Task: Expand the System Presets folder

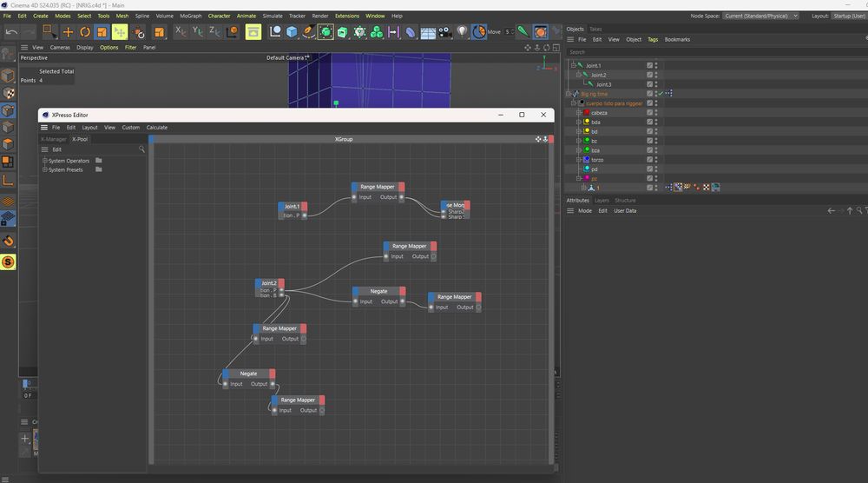Action: [x=45, y=169]
